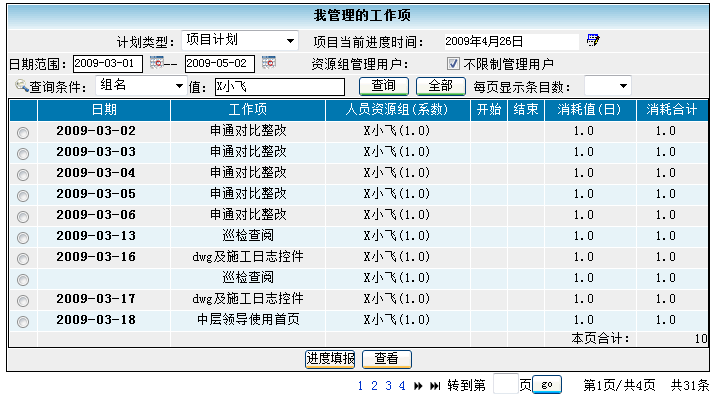713x398 pixels.
Task: Go to page 4 link
Action: click(x=402, y=386)
